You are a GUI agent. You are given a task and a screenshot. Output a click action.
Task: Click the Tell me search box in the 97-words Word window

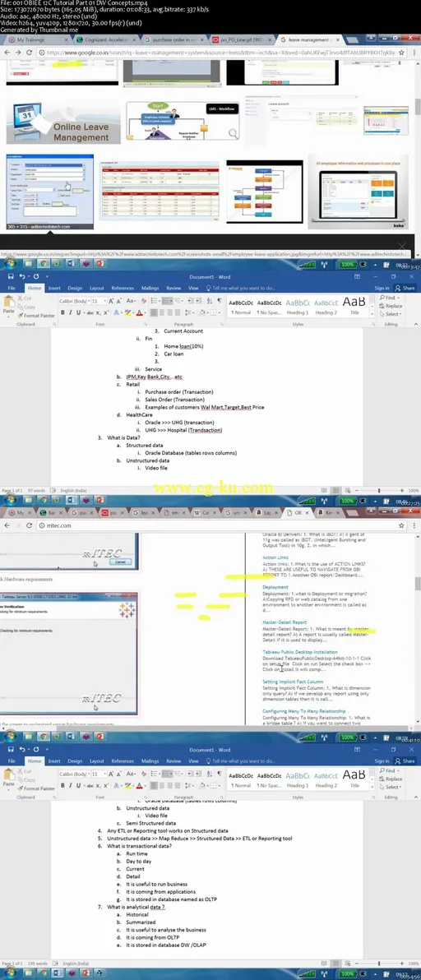pos(240,288)
